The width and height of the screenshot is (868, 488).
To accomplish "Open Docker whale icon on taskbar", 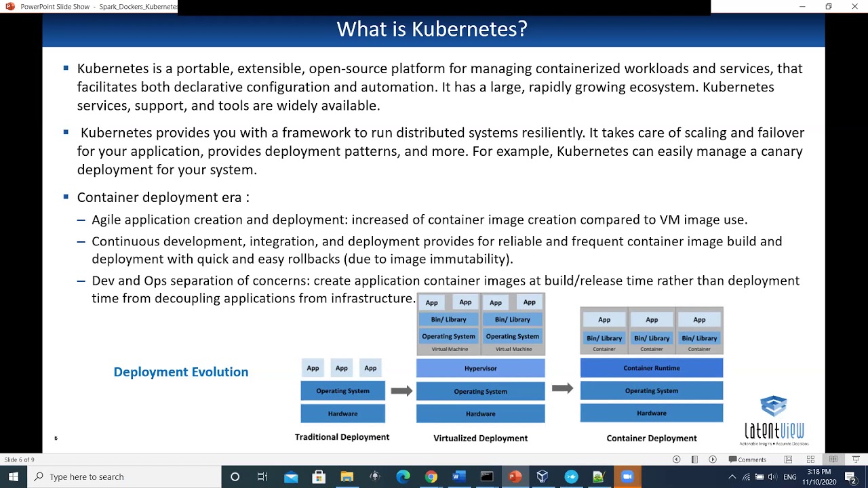I will pos(571,476).
